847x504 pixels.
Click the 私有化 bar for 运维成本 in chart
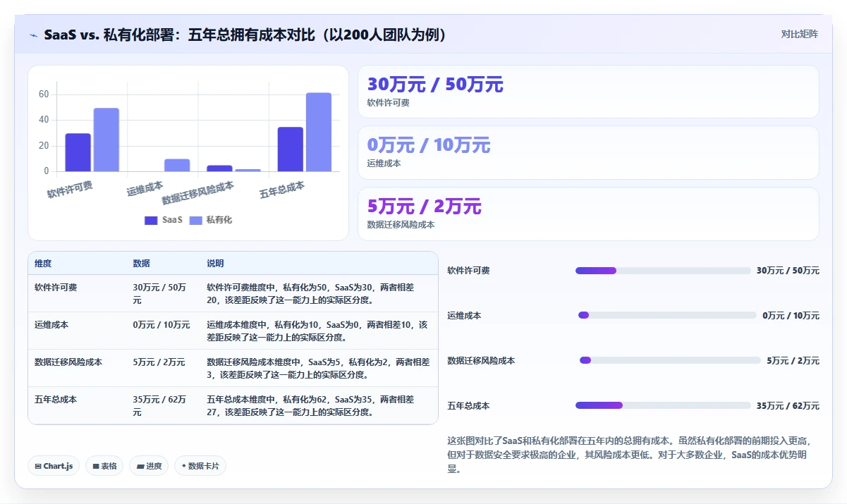coord(177,165)
